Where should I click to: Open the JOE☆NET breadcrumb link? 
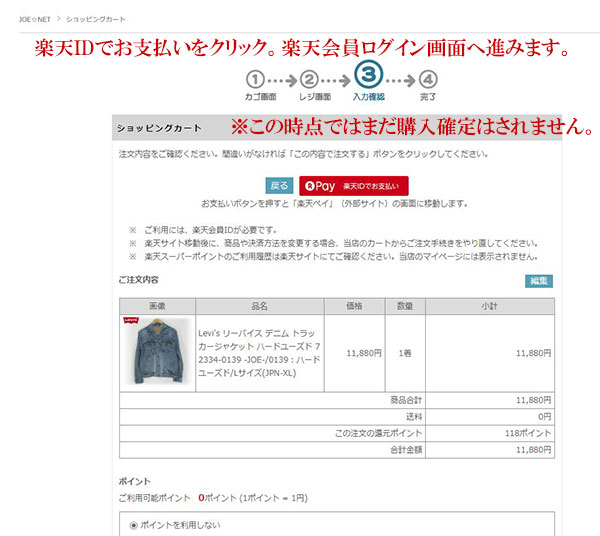point(35,20)
